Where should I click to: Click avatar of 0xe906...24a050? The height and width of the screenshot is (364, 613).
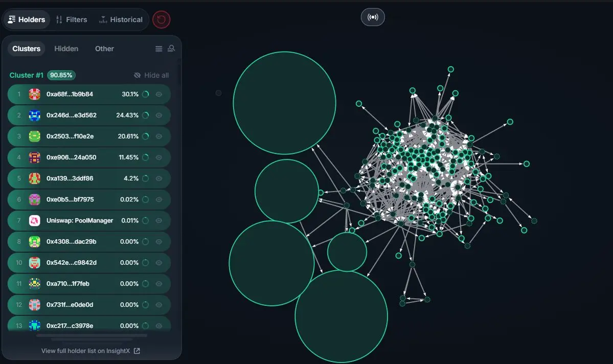(x=34, y=157)
